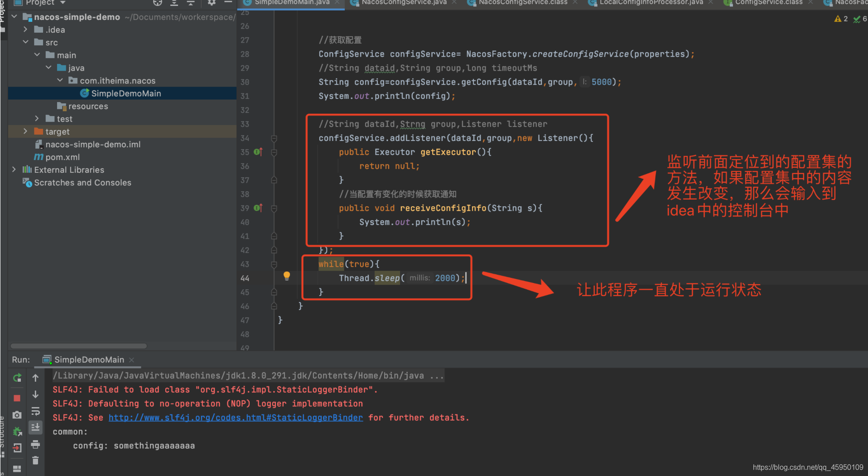Clear console output with trash icon
This screenshot has height=476, width=868.
(x=35, y=461)
